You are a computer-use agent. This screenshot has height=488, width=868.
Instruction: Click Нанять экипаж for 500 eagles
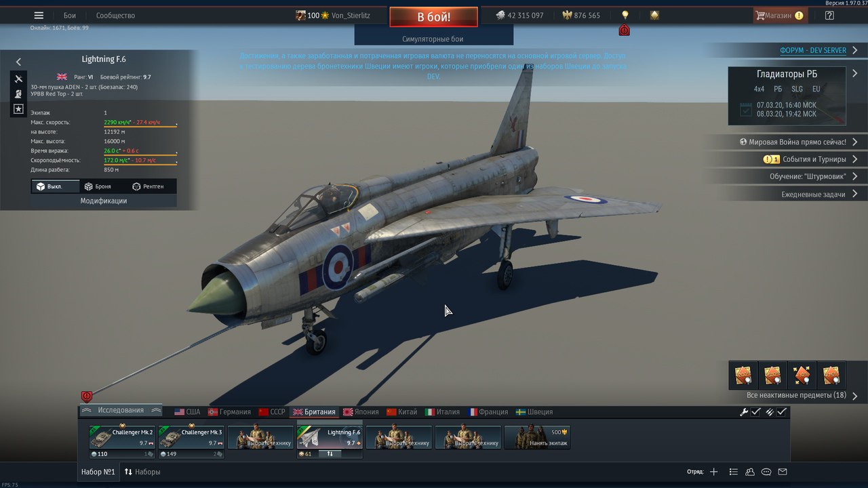[x=537, y=437]
